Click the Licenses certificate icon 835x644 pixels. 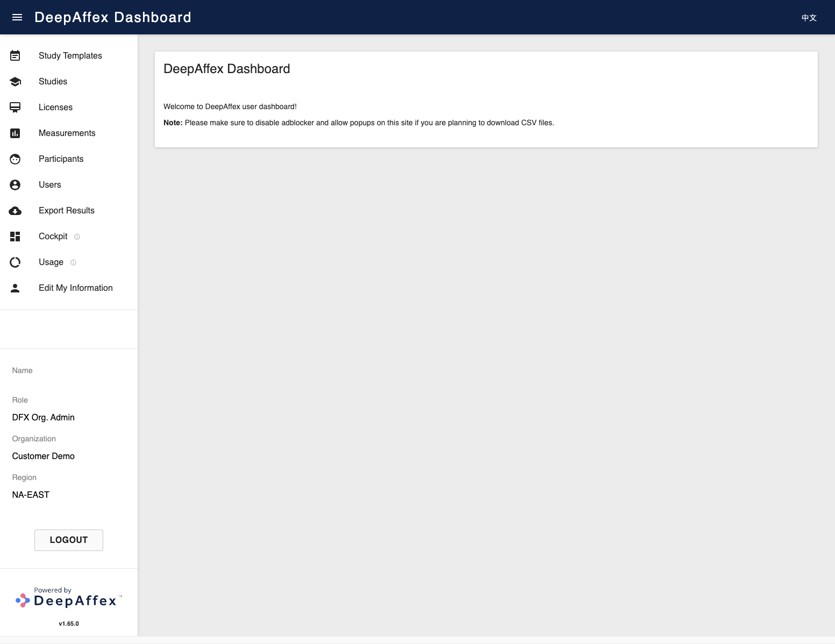(15, 108)
